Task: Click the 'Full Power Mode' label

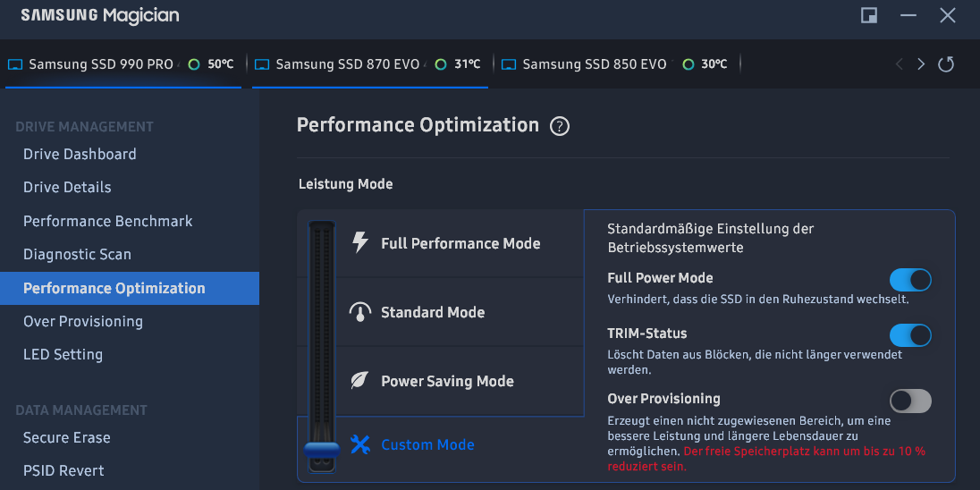Action: (x=660, y=277)
